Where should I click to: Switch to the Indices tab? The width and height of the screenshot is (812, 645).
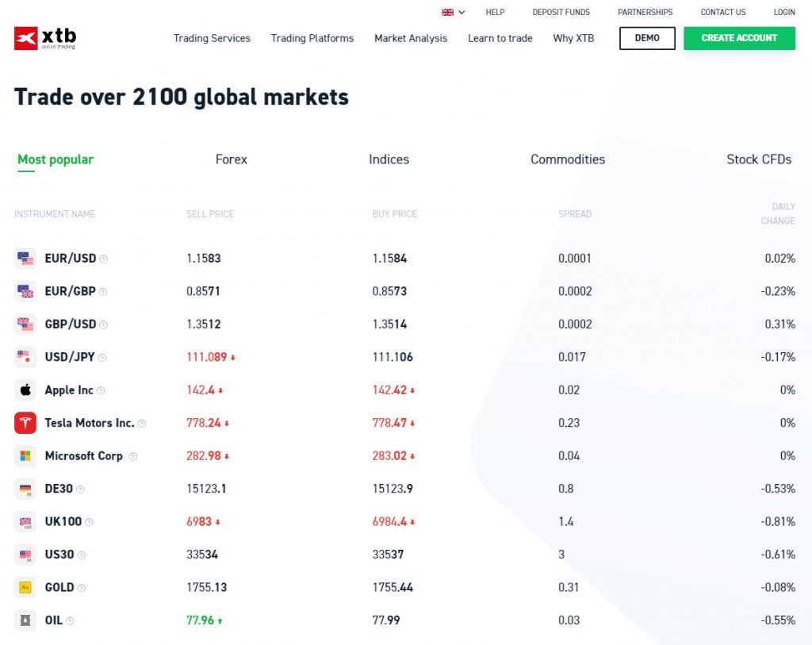[x=389, y=159]
